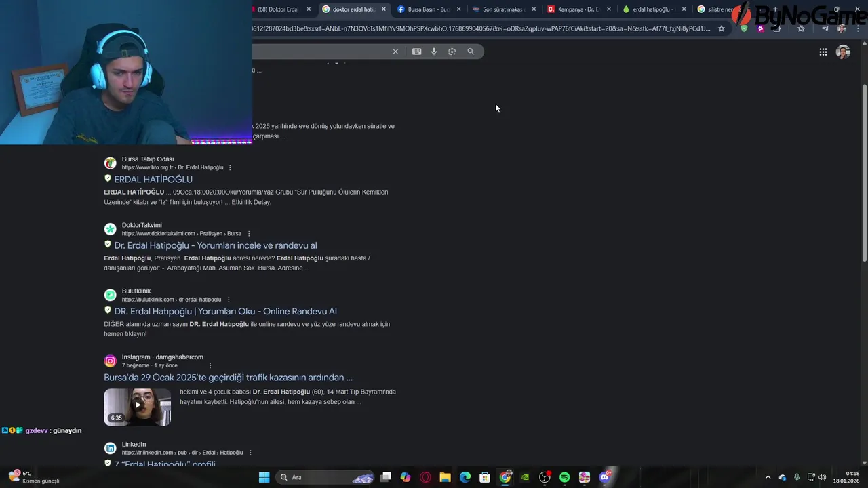Image resolution: width=868 pixels, height=488 pixels.
Task: Open File Explorer from the taskbar
Action: pos(445,477)
